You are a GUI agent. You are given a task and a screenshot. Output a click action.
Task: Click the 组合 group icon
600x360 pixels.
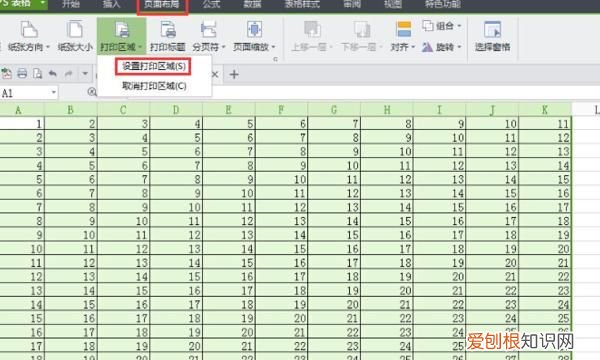tap(428, 26)
